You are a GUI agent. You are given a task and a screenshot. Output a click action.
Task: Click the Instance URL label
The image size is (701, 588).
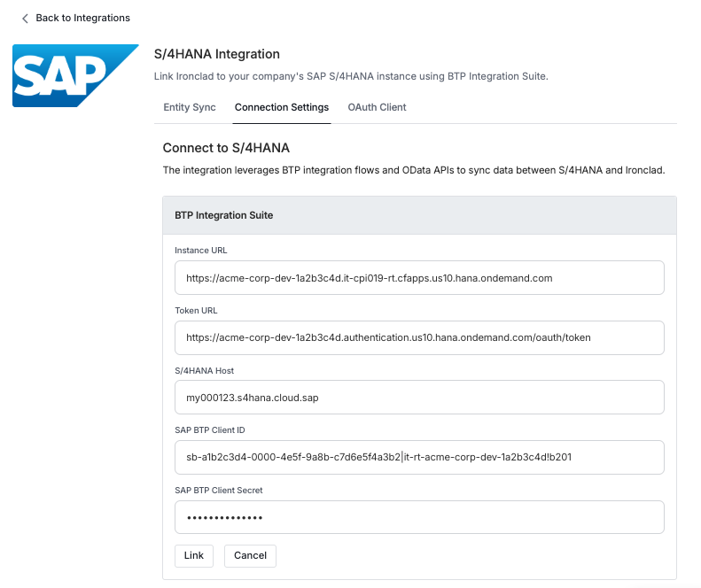(201, 251)
